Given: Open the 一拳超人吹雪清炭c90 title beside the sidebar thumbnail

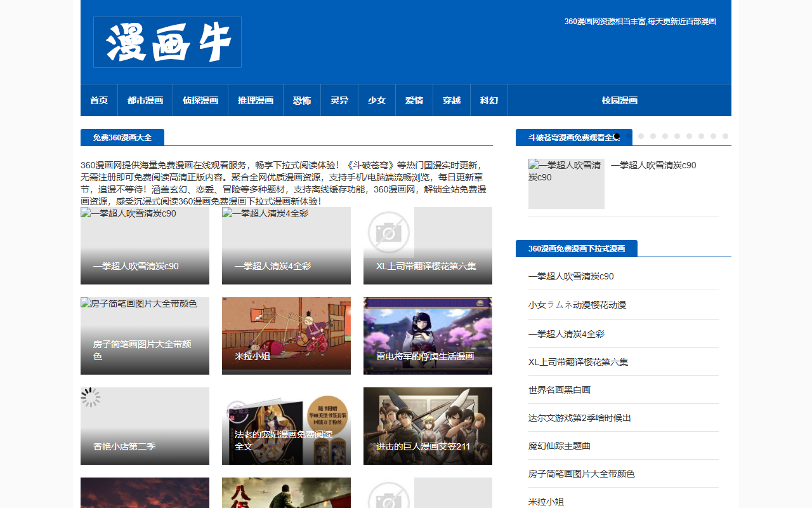Looking at the screenshot, I should click(x=653, y=165).
